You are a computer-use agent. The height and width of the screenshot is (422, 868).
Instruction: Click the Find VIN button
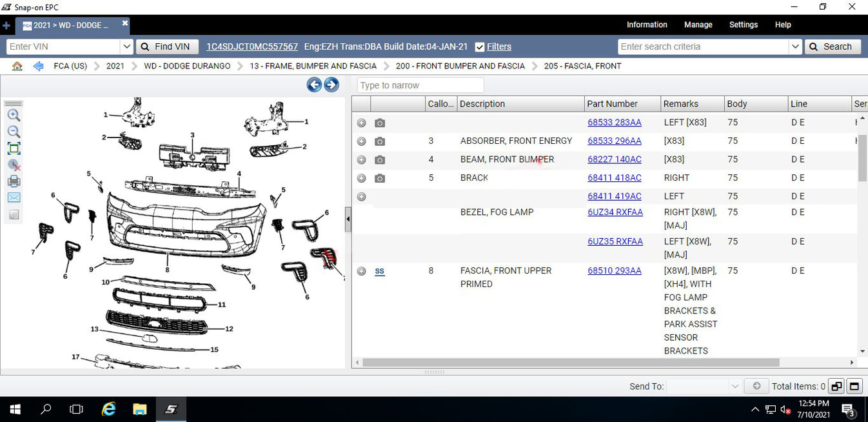[x=166, y=46]
